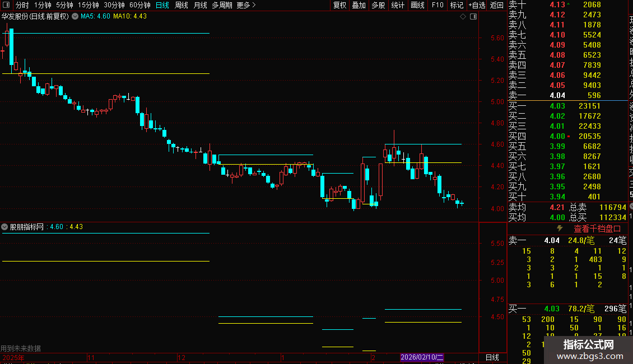633x364 pixels.
Task: Open the dropdown icon beside 华发股份 title
Action: 75,16
